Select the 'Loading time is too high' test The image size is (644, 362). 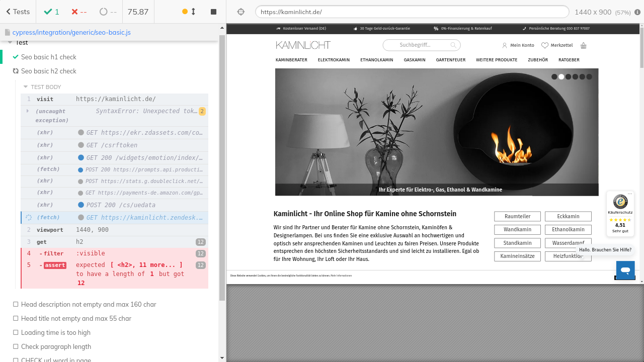point(56,332)
